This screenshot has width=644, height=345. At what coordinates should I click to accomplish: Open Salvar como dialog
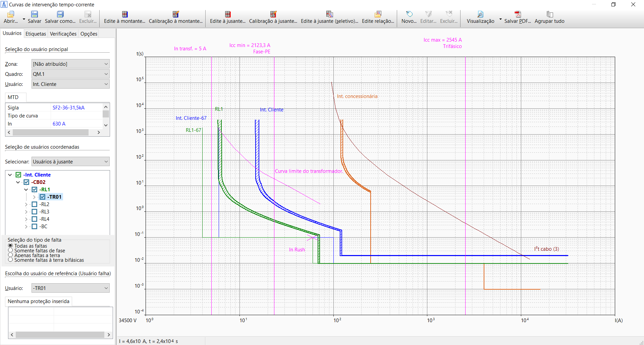click(x=60, y=14)
